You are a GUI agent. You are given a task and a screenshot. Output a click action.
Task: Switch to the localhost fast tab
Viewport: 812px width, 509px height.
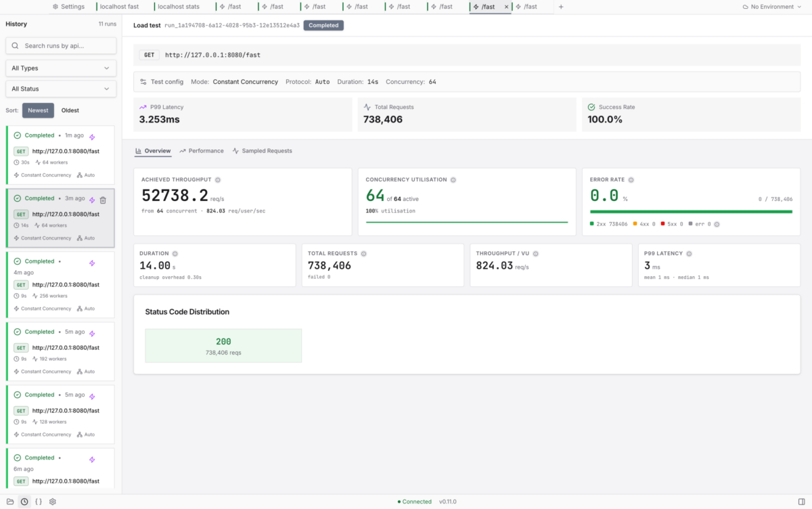click(x=120, y=7)
